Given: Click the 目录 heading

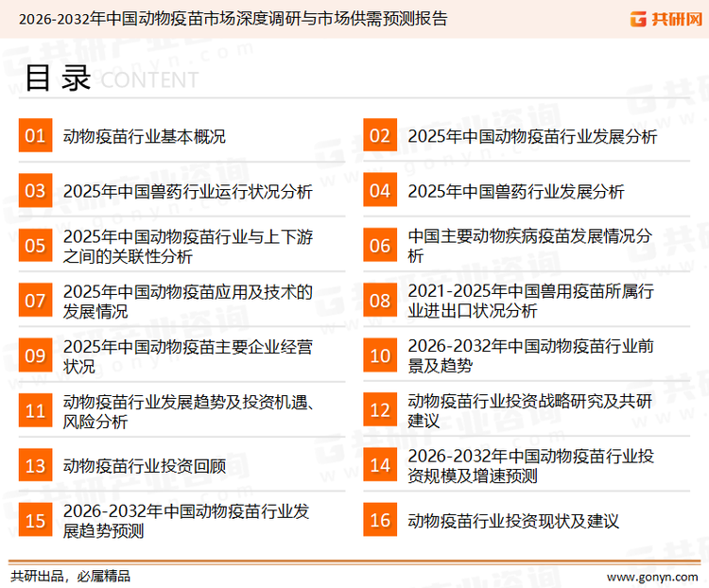Looking at the screenshot, I should pos(58,78).
